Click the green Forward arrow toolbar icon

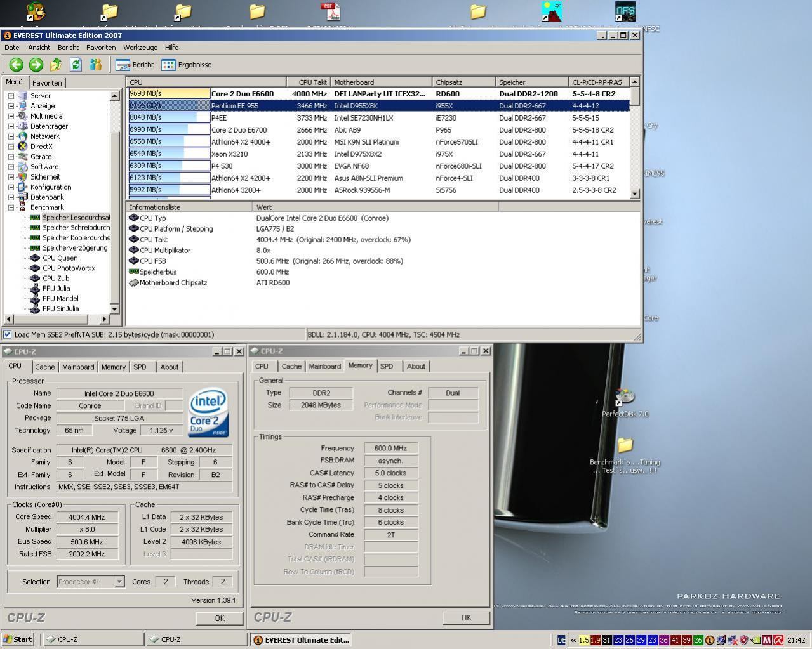(x=36, y=64)
